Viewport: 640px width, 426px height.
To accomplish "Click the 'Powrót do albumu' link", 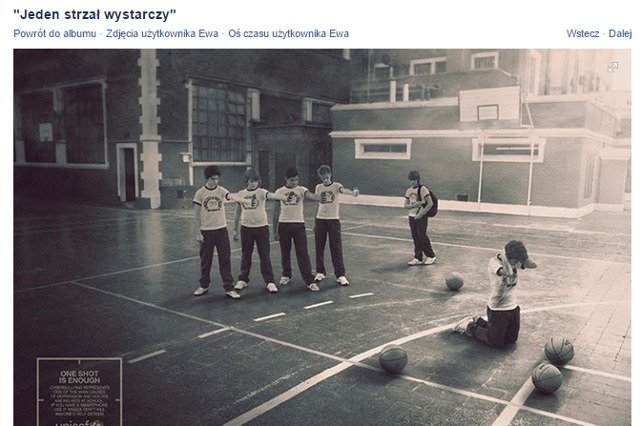I will (55, 33).
